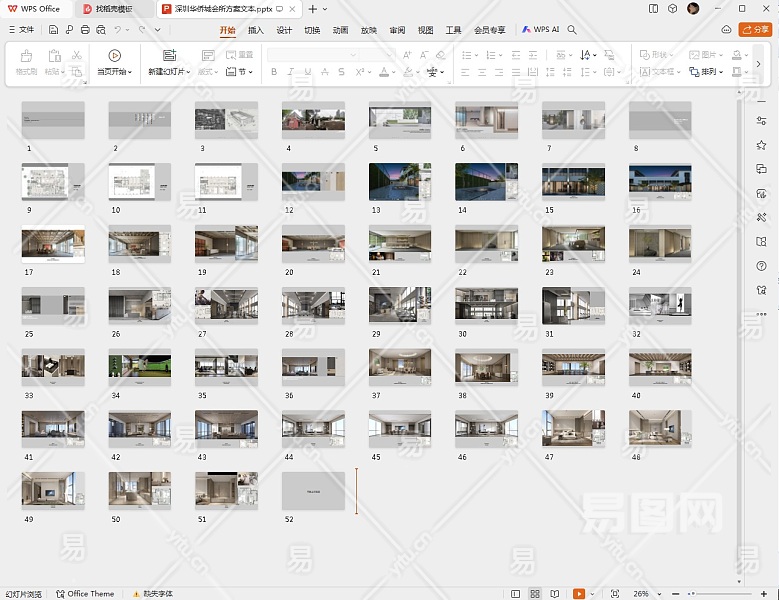
Task: Click the 缺失字体 missing font warning
Action: click(x=152, y=594)
